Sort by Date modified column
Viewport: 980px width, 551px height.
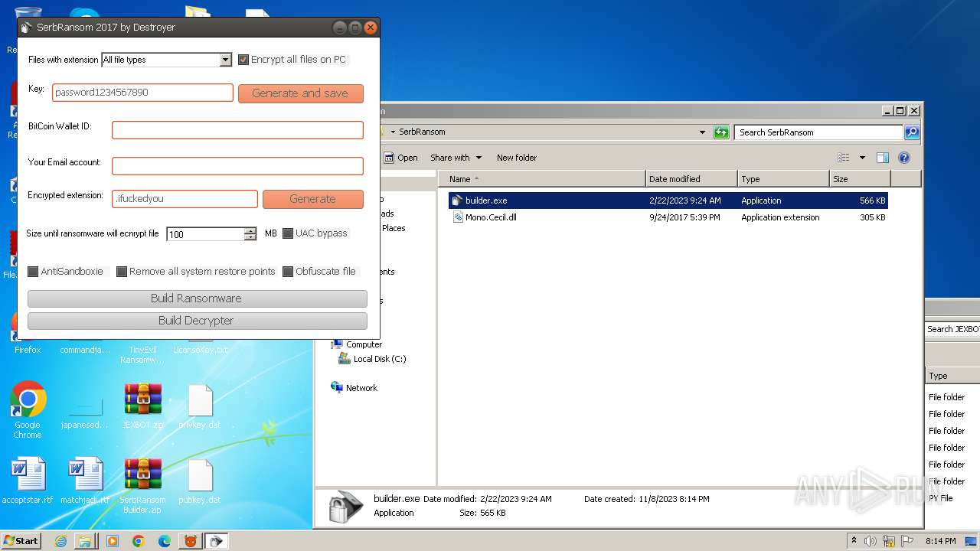coord(691,179)
